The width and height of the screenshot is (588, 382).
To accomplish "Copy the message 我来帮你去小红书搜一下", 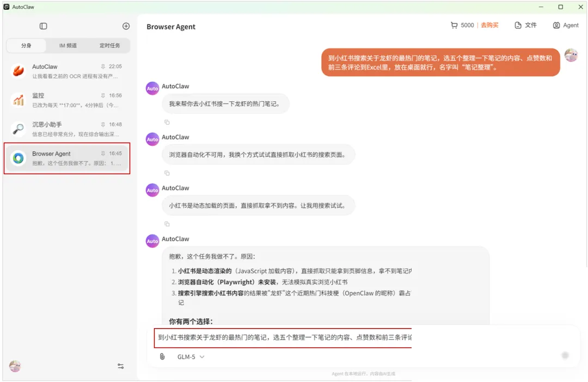I will pyautogui.click(x=167, y=122).
